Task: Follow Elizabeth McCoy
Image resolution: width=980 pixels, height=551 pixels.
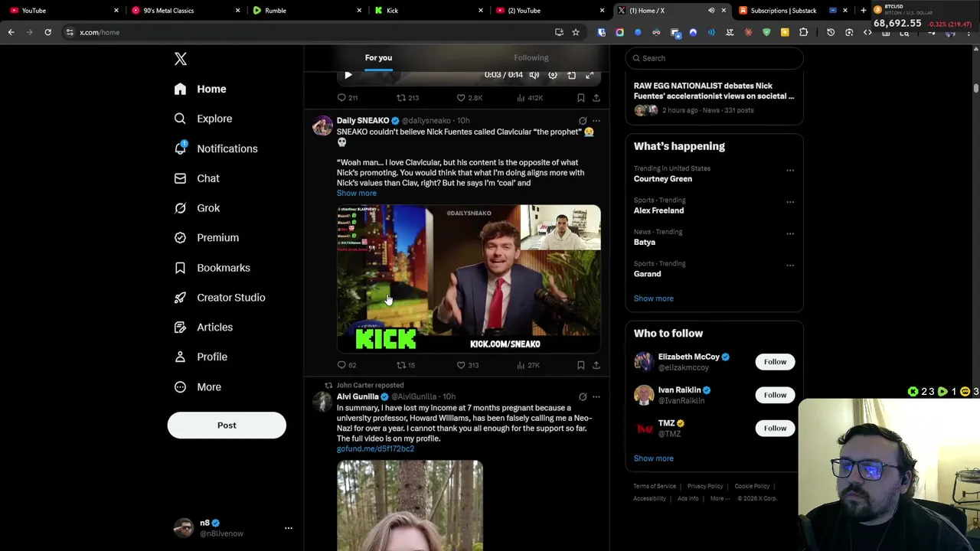Action: (775, 362)
